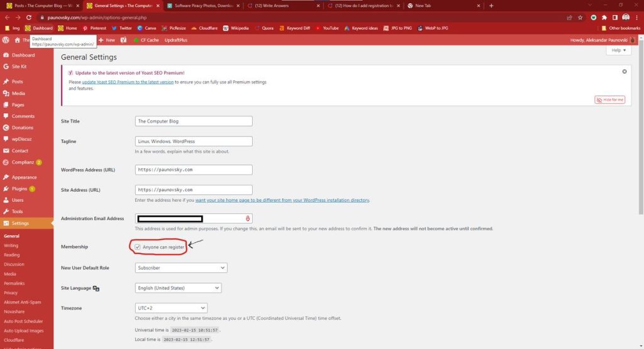Switch to the Posts browser tab
Screen dimensions: 644x349
click(x=43, y=6)
